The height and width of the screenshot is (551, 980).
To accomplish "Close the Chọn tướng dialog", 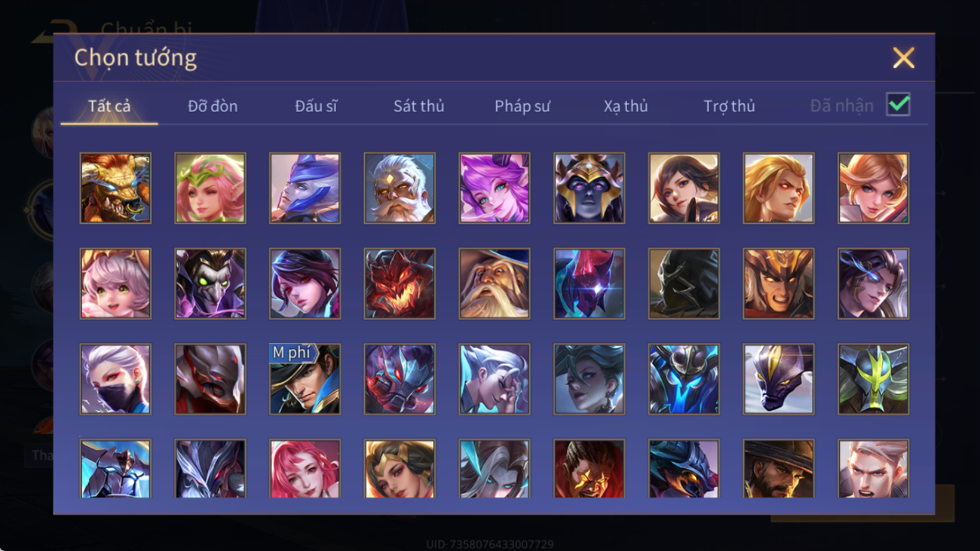I will click(903, 58).
